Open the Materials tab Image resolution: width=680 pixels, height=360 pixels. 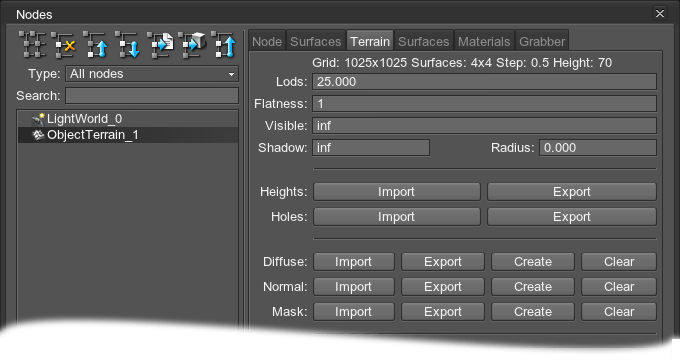[x=484, y=41]
